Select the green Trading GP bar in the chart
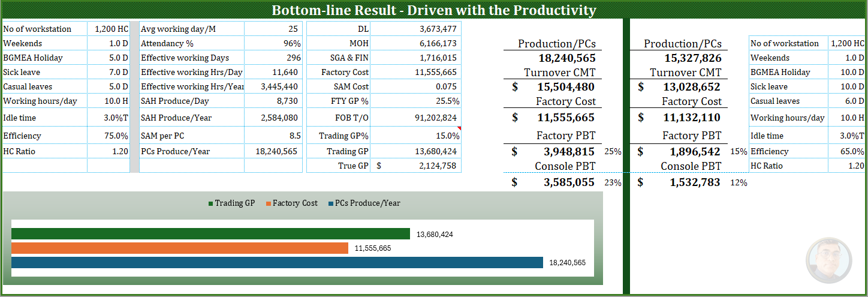This screenshot has height=297, width=868. pyautogui.click(x=210, y=234)
